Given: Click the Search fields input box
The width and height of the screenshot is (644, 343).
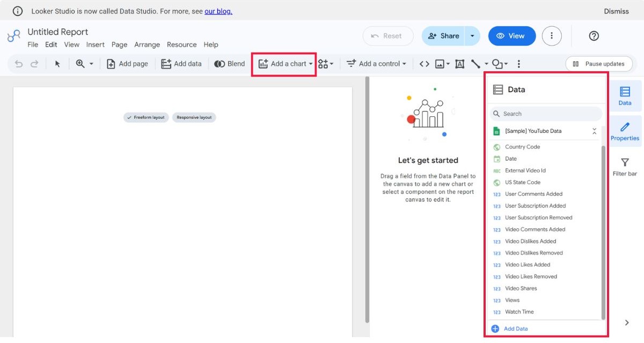Looking at the screenshot, I should (x=546, y=114).
